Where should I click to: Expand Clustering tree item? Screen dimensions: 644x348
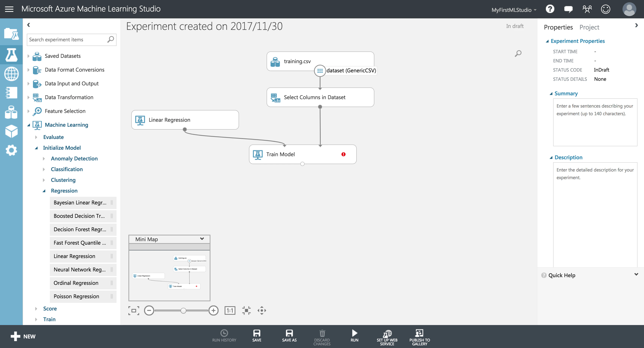click(x=44, y=180)
